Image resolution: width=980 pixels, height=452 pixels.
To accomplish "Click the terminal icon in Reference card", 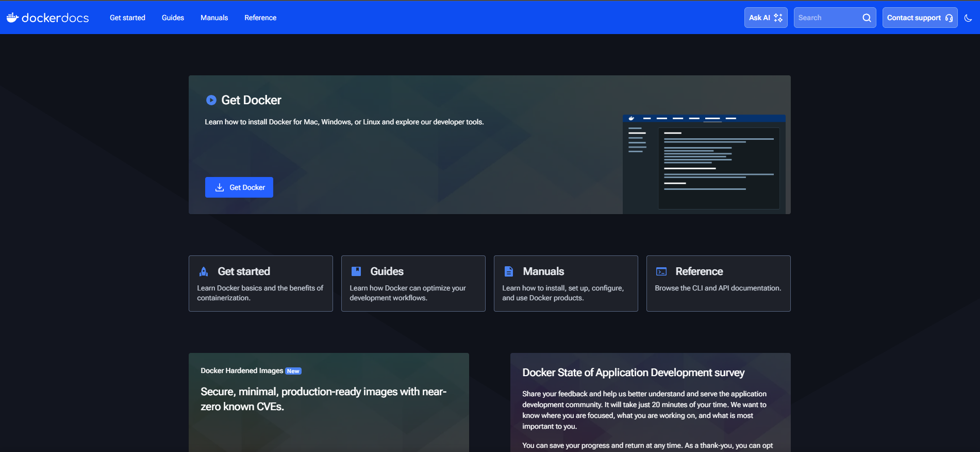I will coord(661,271).
